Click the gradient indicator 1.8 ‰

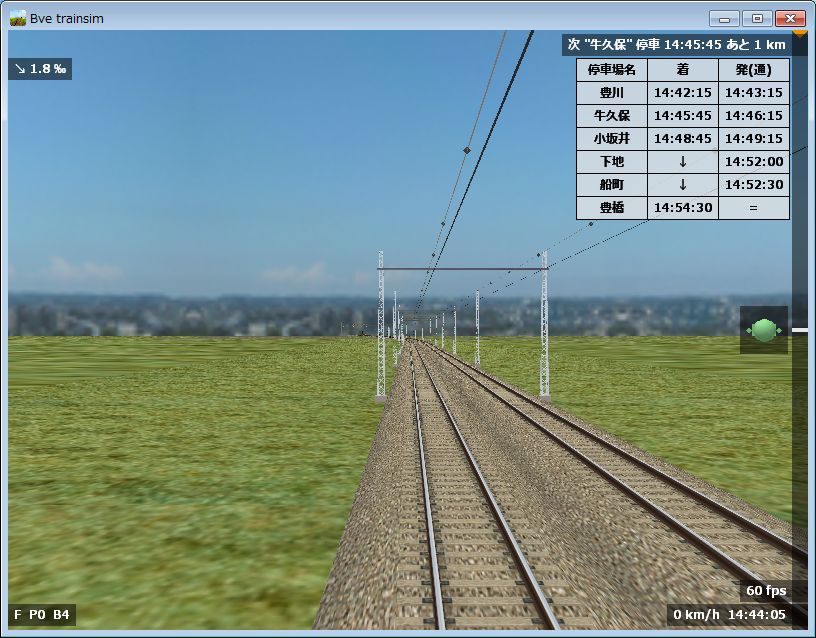(40, 69)
